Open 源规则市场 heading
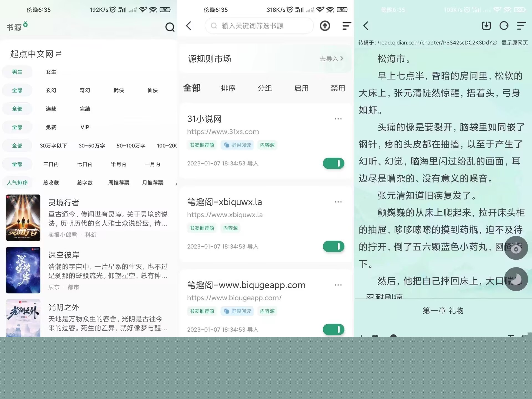Image resolution: width=532 pixels, height=399 pixels. (x=209, y=59)
